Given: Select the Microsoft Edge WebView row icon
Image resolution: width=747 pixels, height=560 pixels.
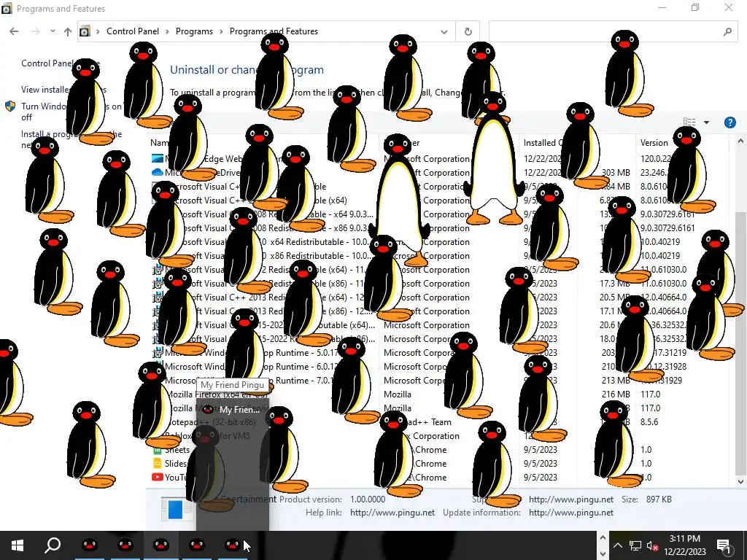Looking at the screenshot, I should point(158,158).
